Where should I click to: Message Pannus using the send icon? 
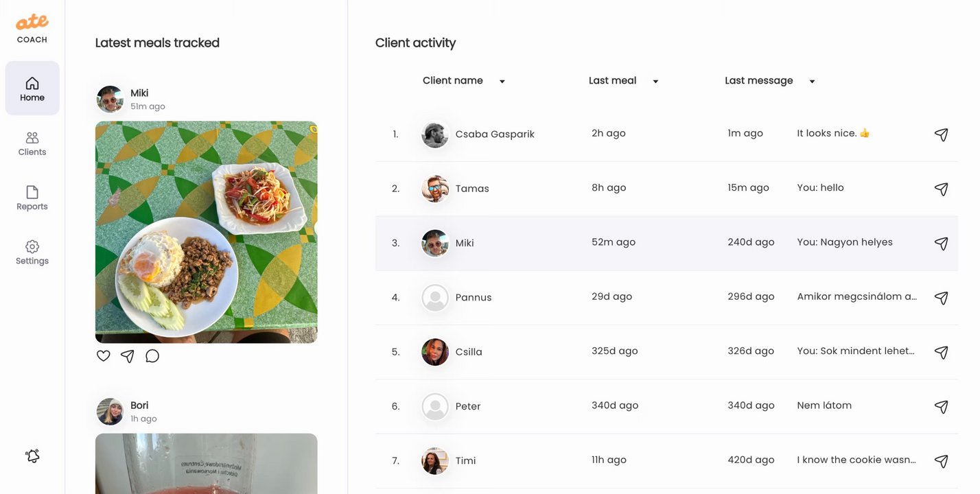942,298
